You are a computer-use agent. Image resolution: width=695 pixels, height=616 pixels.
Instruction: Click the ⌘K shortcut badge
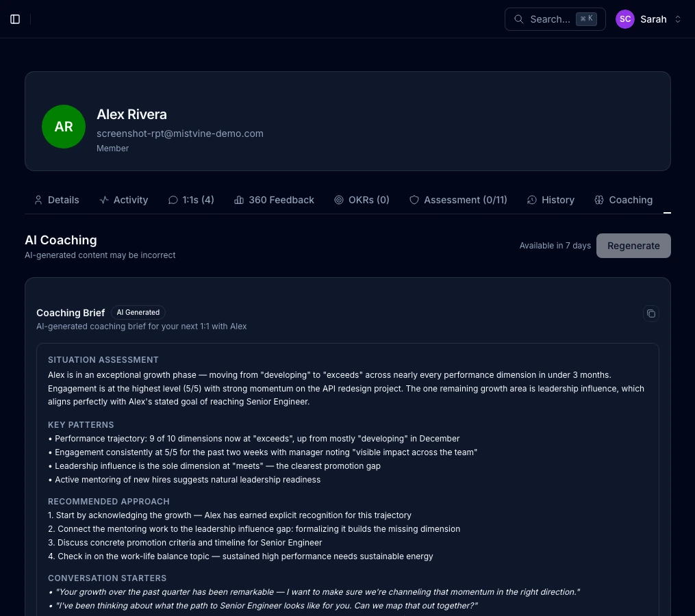tap(586, 19)
